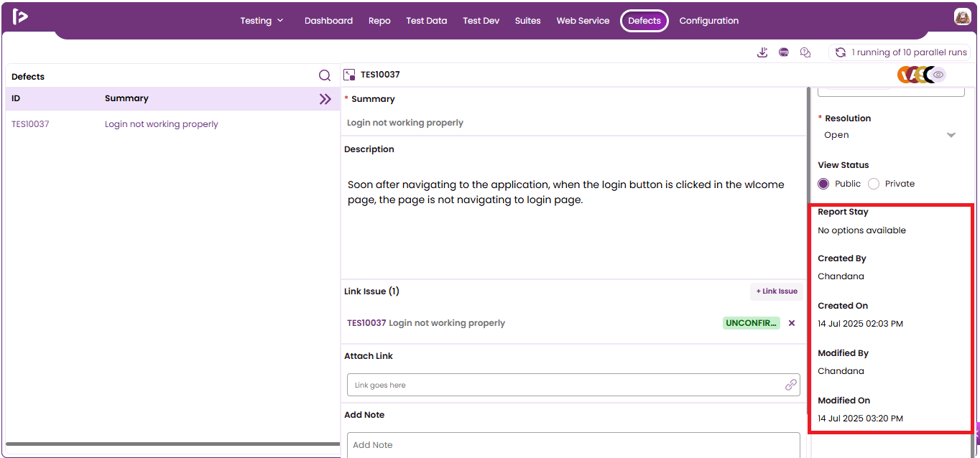The width and height of the screenshot is (980, 458).
Task: Click the Attach Link input field
Action: coord(573,385)
